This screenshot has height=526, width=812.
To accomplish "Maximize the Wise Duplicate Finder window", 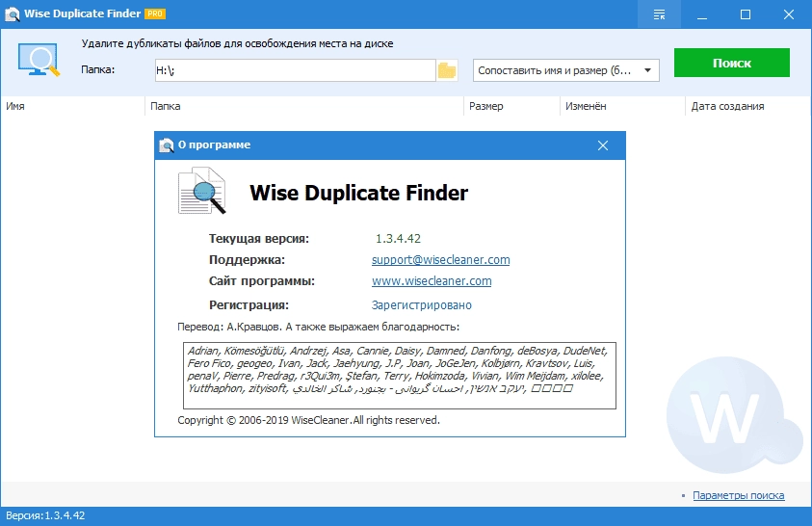I will (746, 14).
